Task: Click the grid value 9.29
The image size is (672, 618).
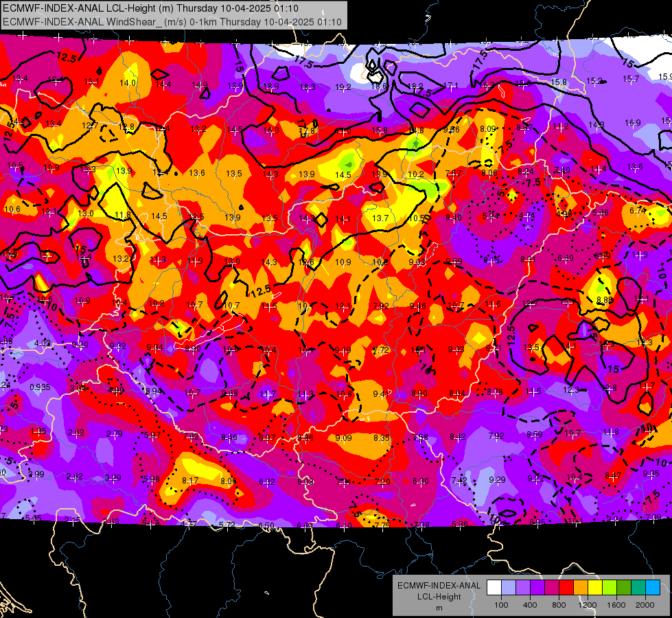Action: [x=497, y=479]
